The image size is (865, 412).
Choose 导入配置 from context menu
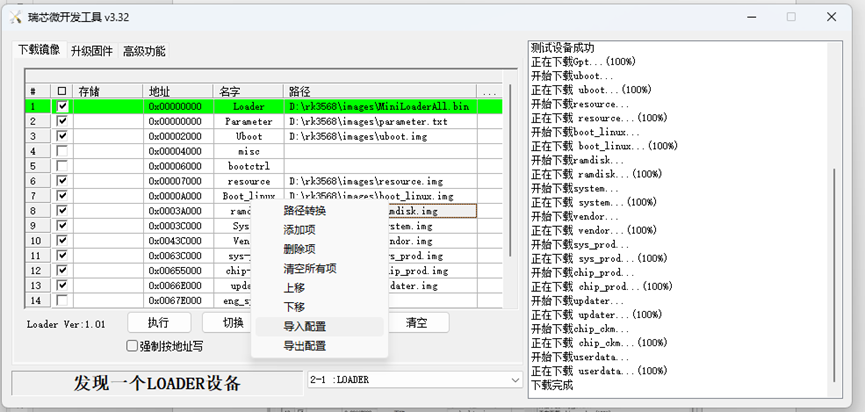[319, 327]
